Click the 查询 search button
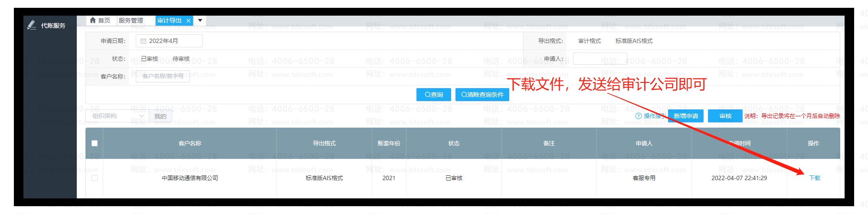868x214 pixels. click(434, 95)
